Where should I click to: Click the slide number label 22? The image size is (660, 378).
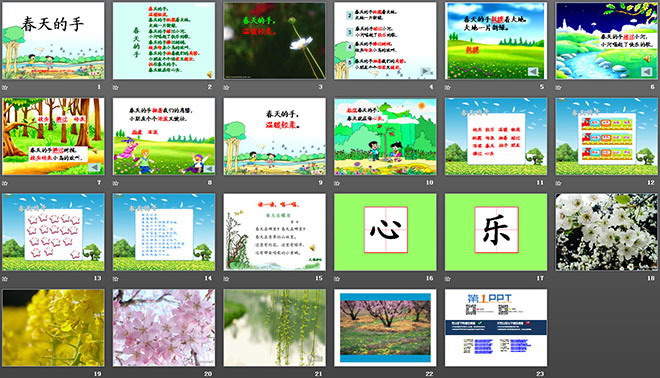(x=429, y=374)
